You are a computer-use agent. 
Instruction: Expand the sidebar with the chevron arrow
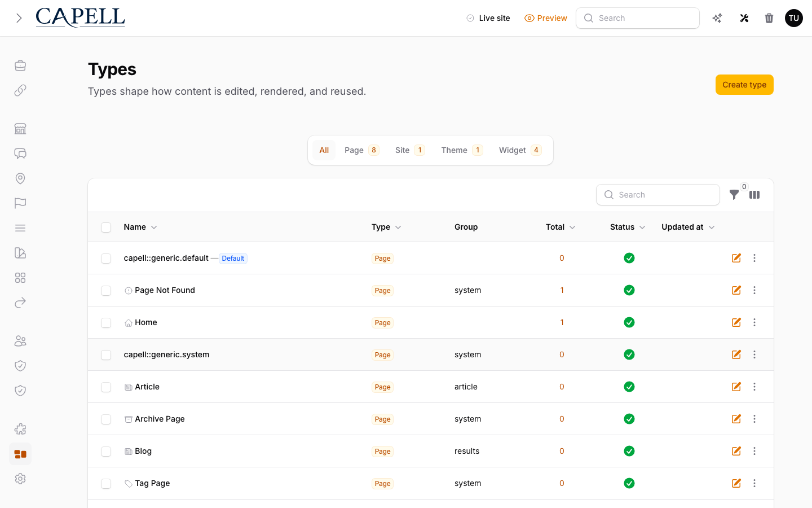pyautogui.click(x=19, y=18)
